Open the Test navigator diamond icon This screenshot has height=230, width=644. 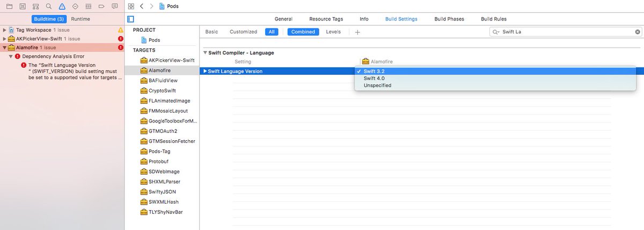75,6
